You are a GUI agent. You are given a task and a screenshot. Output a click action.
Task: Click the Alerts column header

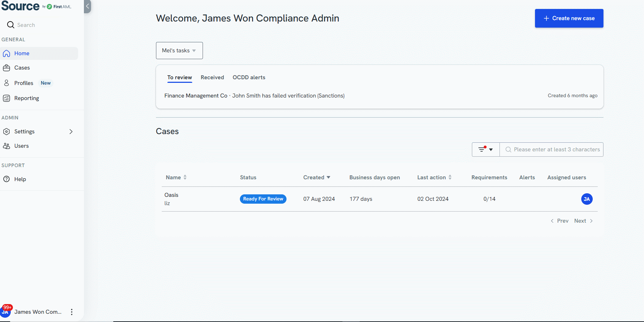pos(527,177)
